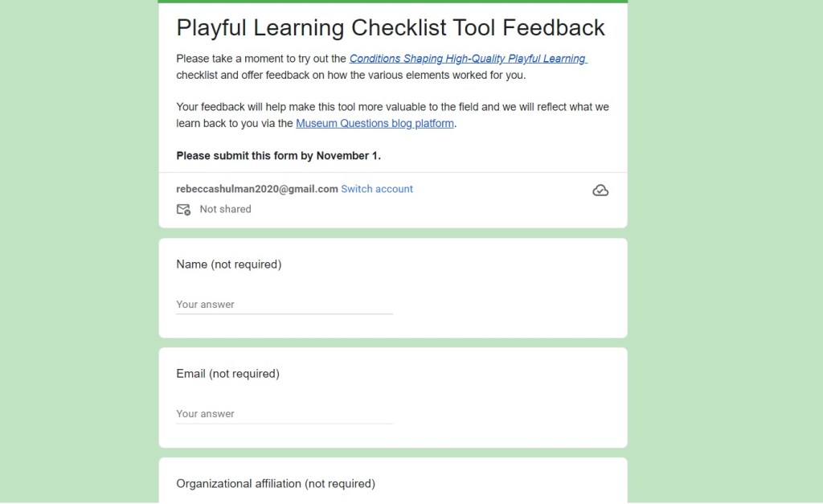Focus the Email answer field
The width and height of the screenshot is (823, 504).
[285, 414]
